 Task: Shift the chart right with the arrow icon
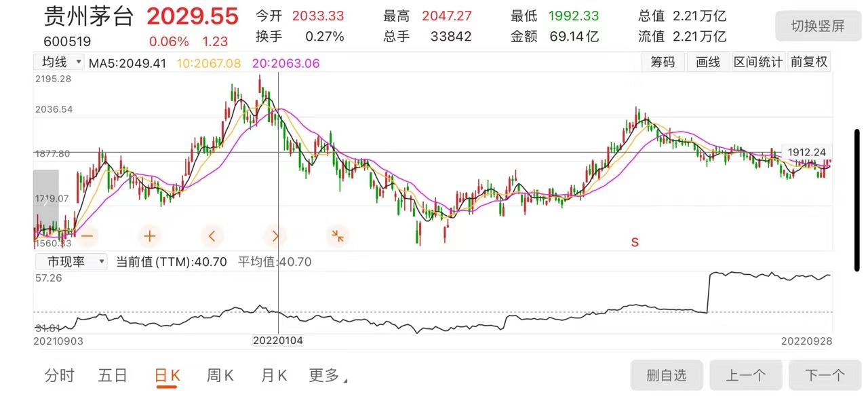point(275,236)
